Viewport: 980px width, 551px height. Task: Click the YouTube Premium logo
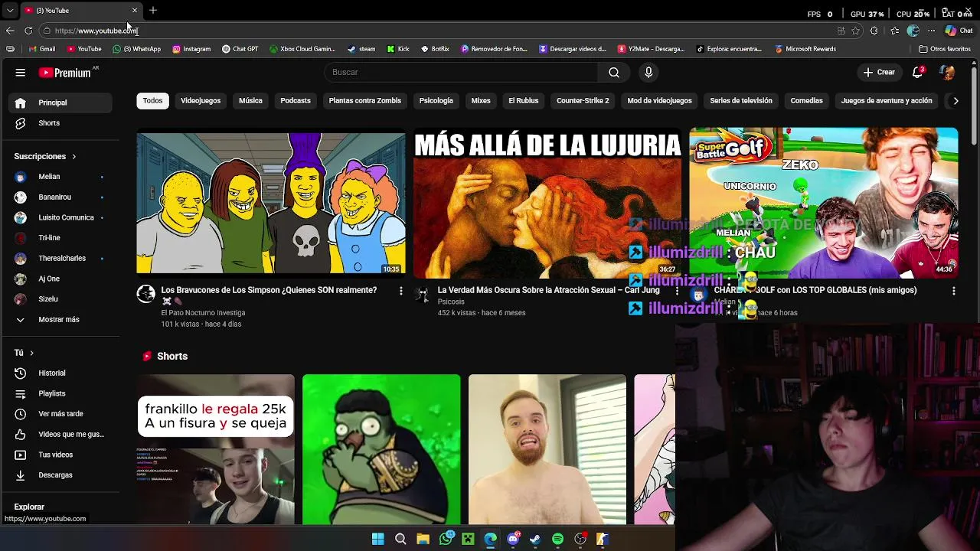click(x=66, y=73)
